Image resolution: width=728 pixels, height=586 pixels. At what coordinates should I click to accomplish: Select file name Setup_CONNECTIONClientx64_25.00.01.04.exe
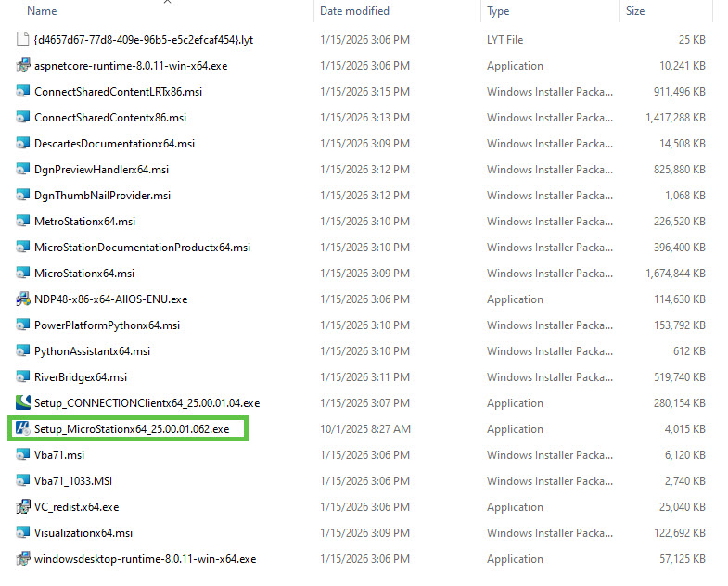click(147, 403)
